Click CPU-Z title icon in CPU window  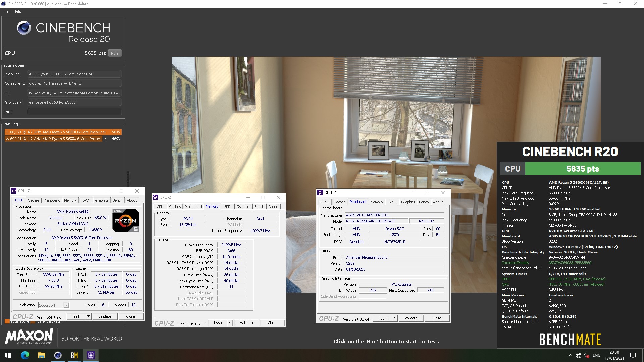(x=14, y=191)
